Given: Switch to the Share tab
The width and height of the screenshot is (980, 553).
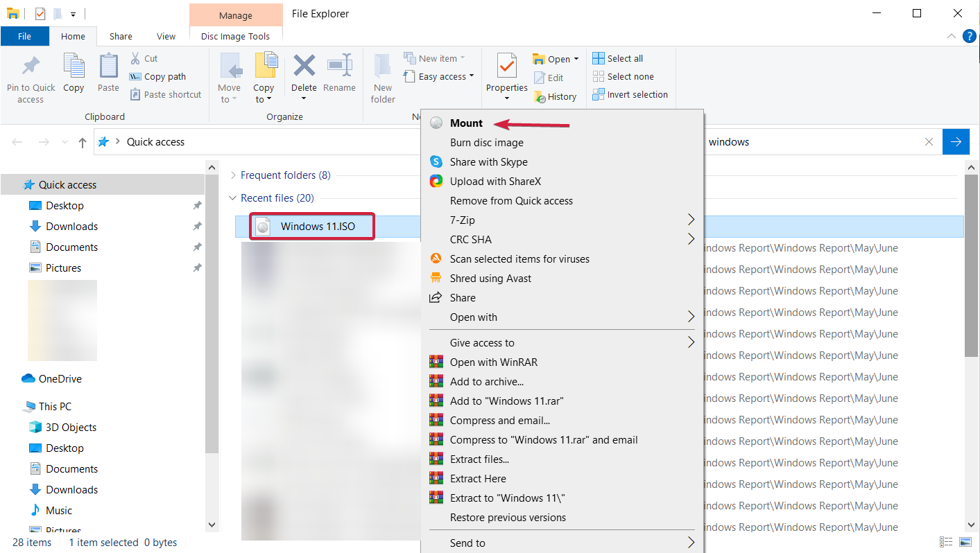Looking at the screenshot, I should (x=121, y=37).
